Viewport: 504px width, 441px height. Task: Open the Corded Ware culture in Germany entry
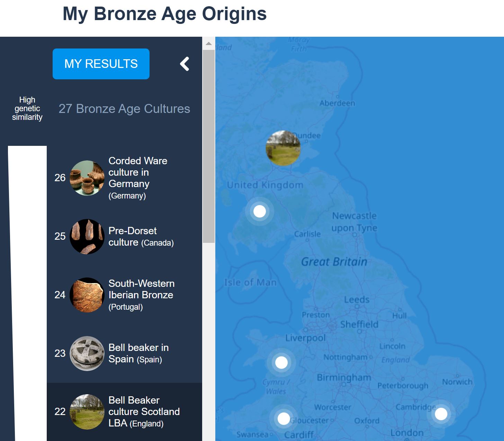[x=124, y=178]
